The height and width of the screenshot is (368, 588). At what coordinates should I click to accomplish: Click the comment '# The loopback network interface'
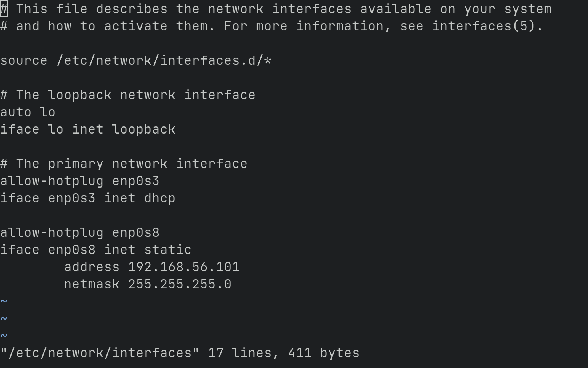click(128, 95)
